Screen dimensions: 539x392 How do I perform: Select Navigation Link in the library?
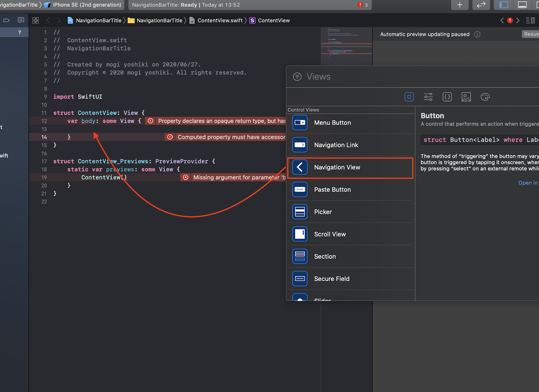350,145
